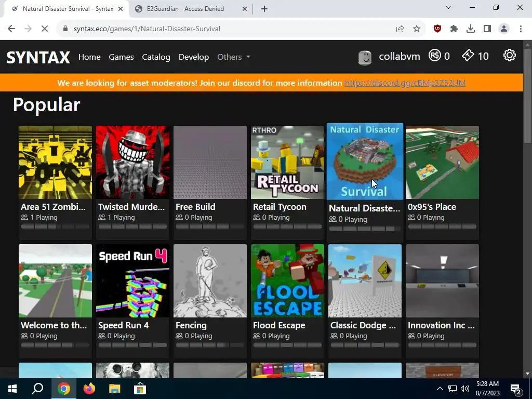Open Innovation Inc ... game thumbnail

pyautogui.click(x=442, y=281)
